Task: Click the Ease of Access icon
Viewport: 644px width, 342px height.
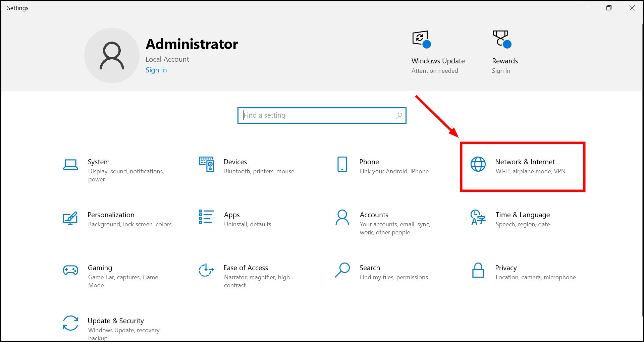Action: 206,270
